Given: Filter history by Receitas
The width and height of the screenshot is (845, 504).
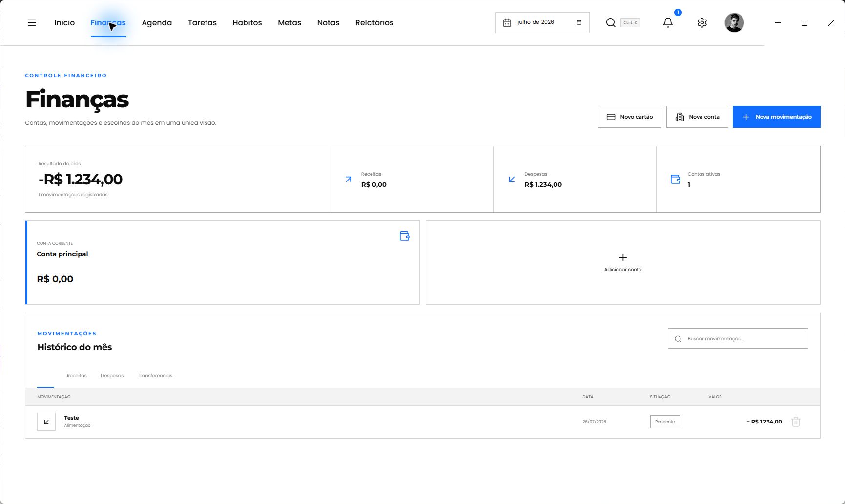Looking at the screenshot, I should (x=77, y=376).
